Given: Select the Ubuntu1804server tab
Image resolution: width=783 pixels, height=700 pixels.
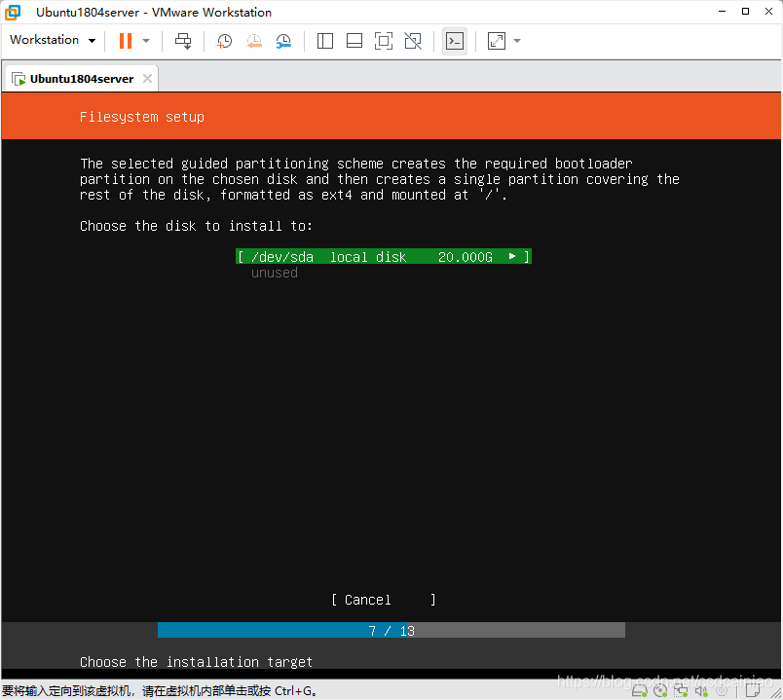Looking at the screenshot, I should pos(82,79).
